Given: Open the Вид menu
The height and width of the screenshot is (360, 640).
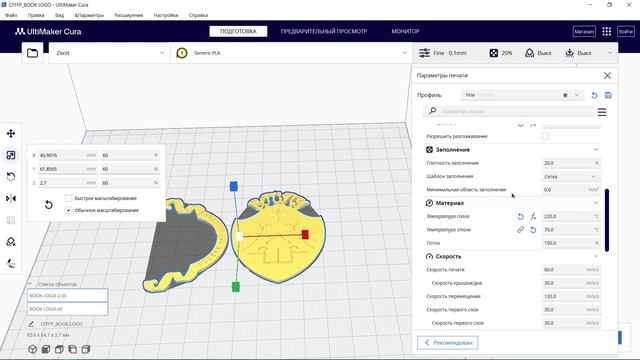Looking at the screenshot, I should pyautogui.click(x=60, y=15).
